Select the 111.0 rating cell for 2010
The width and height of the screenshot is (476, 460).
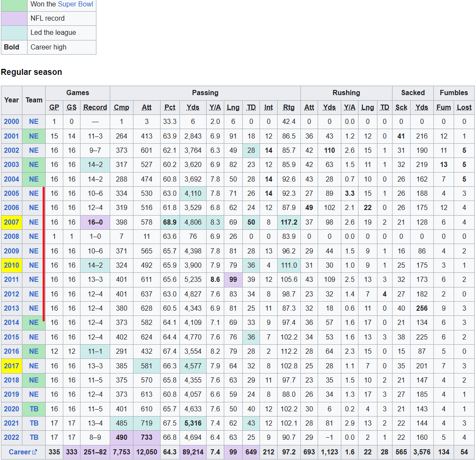coord(289,265)
